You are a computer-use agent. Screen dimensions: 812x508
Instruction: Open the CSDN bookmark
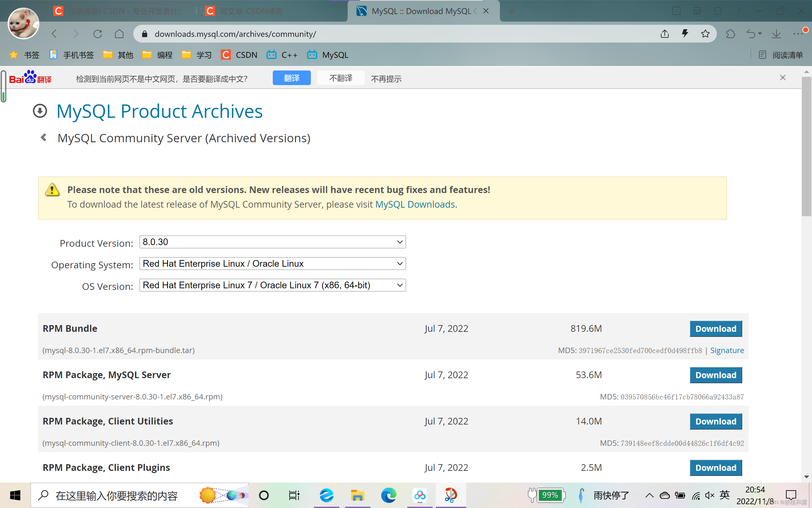(x=239, y=55)
